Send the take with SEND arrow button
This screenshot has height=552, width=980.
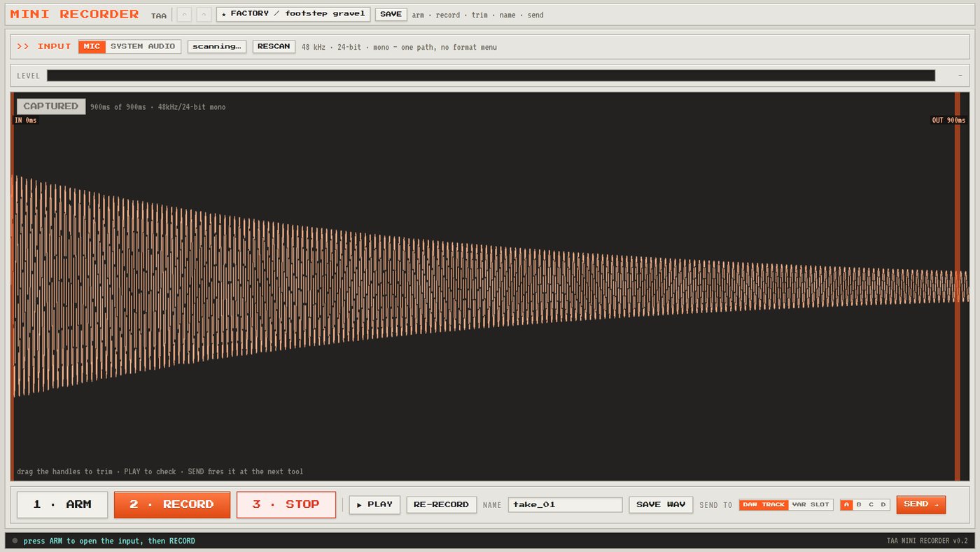[921, 504]
